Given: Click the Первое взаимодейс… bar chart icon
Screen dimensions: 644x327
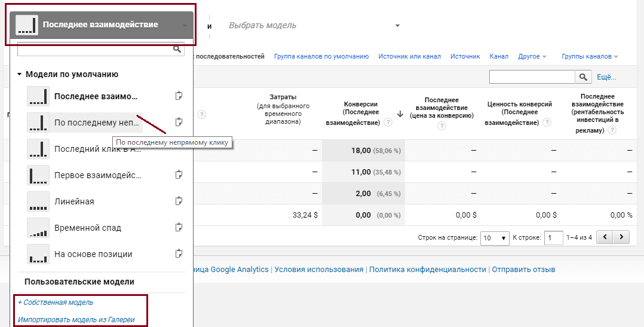Looking at the screenshot, I should click(x=38, y=175).
